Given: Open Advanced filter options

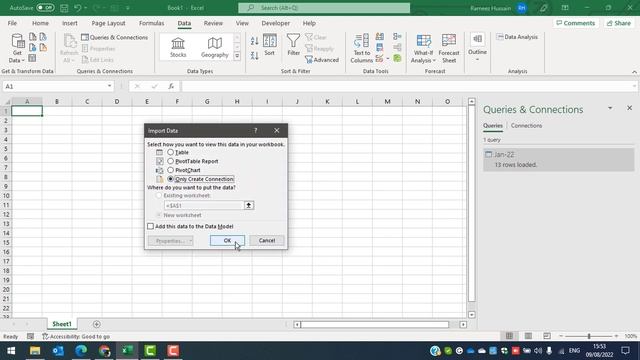Looking at the screenshot, I should click(x=322, y=60).
